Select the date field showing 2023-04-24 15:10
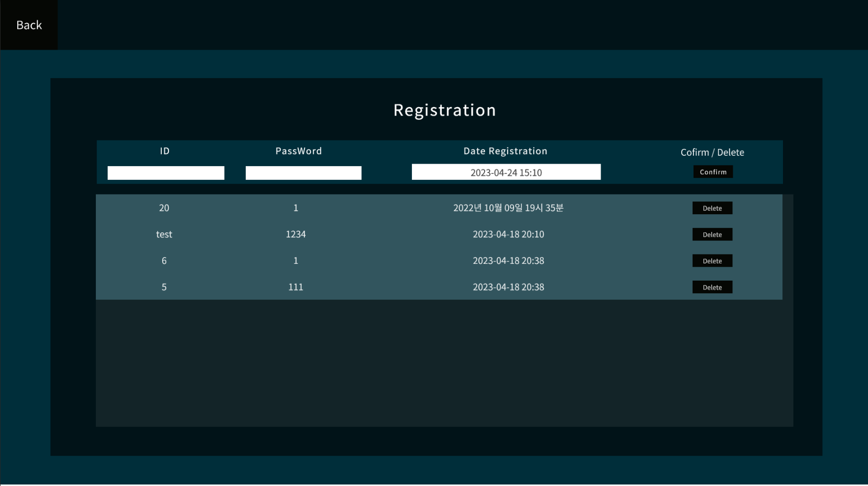 tap(506, 172)
